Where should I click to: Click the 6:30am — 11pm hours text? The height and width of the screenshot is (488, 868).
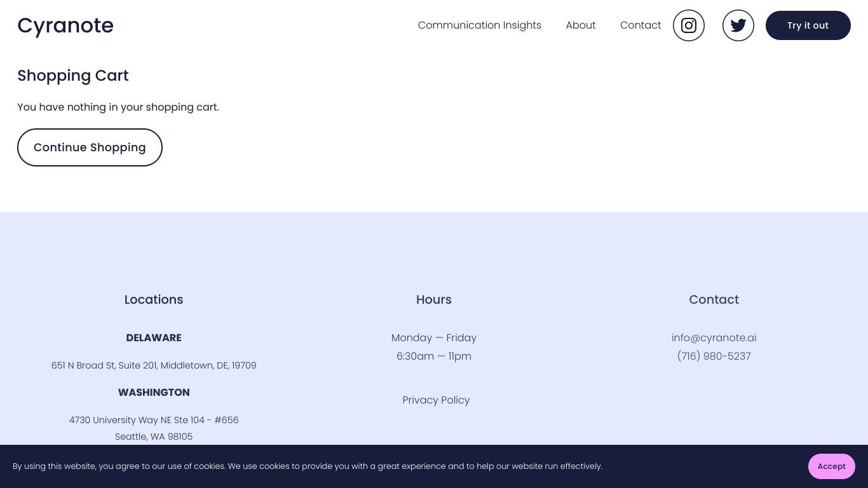click(434, 356)
